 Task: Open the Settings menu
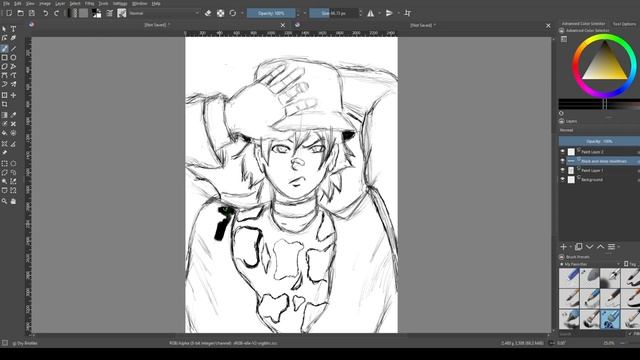coord(120,3)
